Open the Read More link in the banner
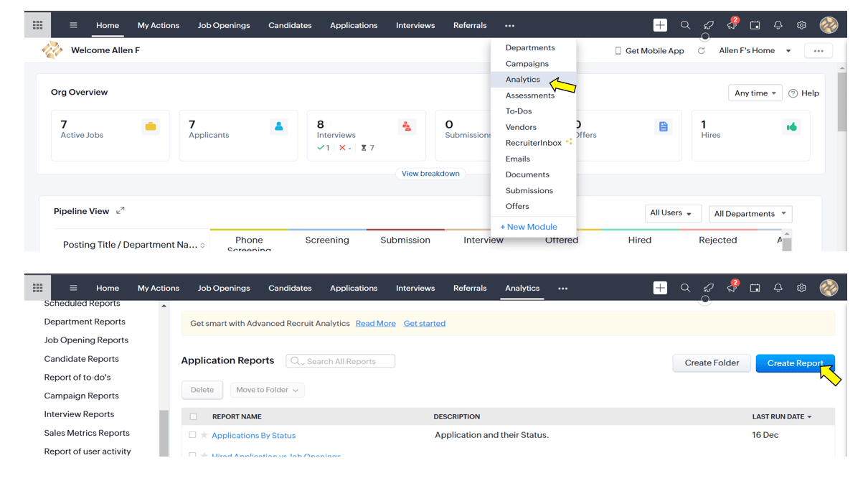The width and height of the screenshot is (868, 486). coord(376,324)
